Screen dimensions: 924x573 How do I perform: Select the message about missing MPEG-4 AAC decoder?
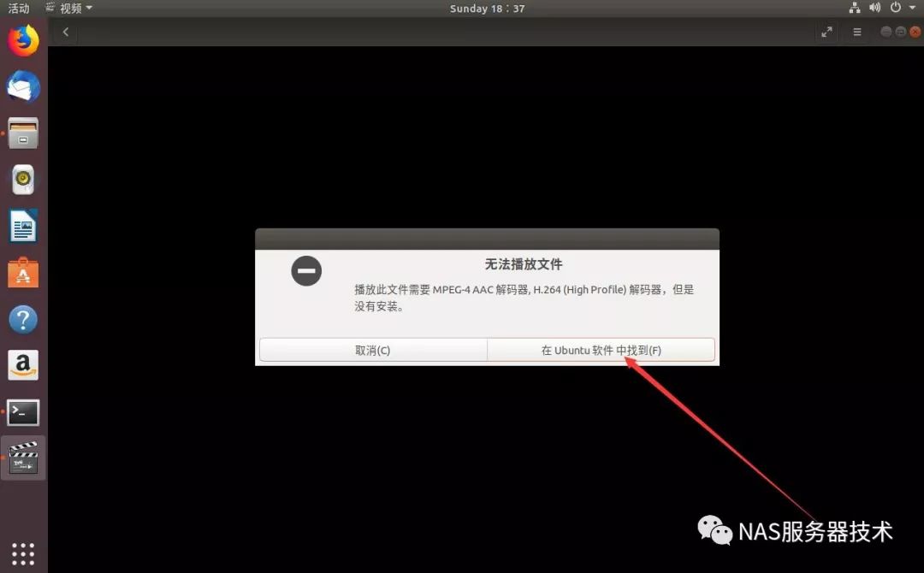pyautogui.click(x=524, y=298)
